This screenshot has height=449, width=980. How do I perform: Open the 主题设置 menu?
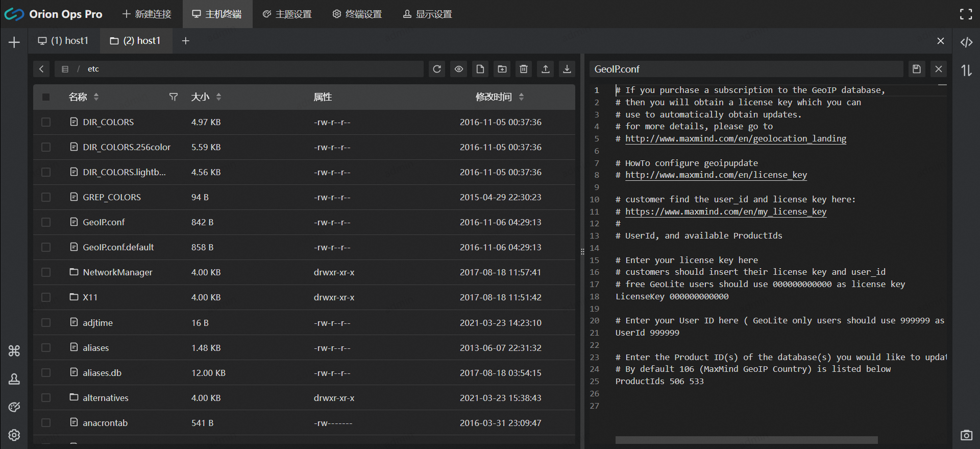pyautogui.click(x=287, y=14)
